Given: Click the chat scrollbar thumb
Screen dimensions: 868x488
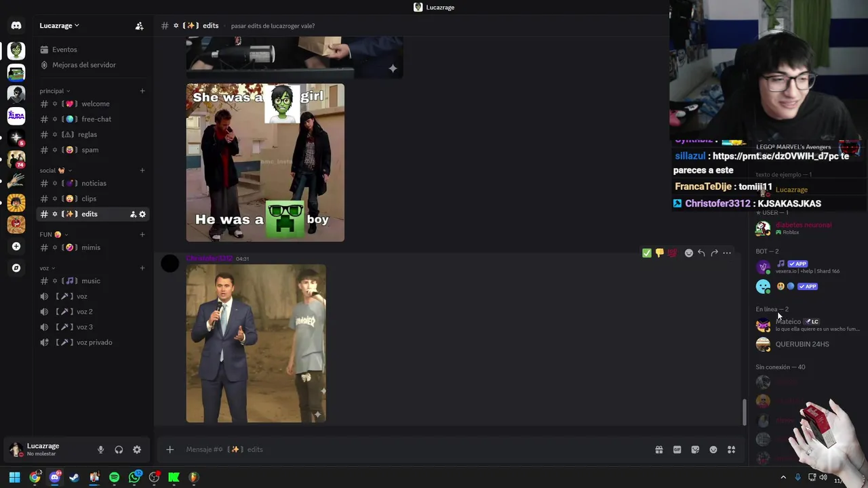Looking at the screenshot, I should click(744, 412).
